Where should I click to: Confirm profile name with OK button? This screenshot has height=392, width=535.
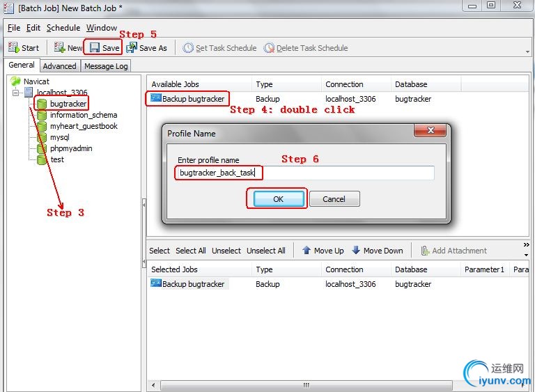pos(279,199)
